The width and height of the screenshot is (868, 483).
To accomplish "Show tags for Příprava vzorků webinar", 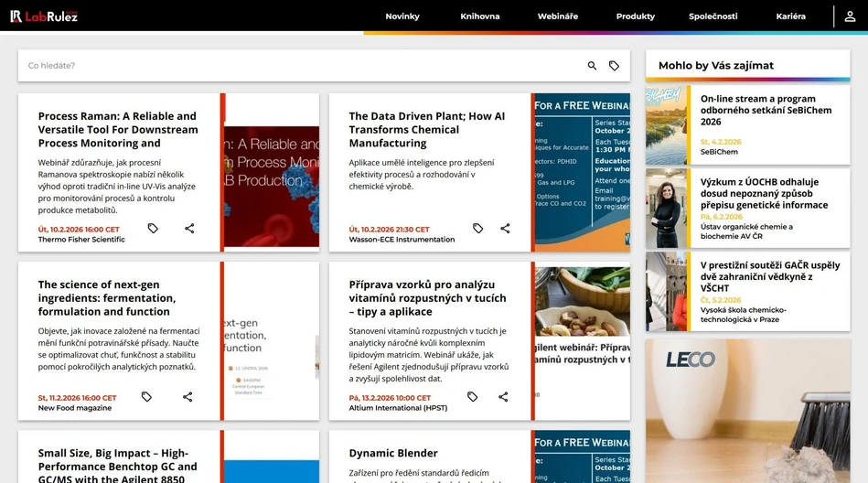I will coord(472,397).
